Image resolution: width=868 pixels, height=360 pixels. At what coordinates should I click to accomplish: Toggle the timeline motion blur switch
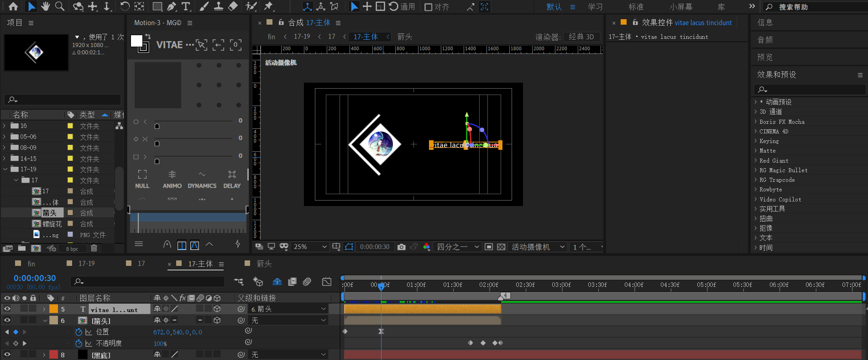coord(307,282)
